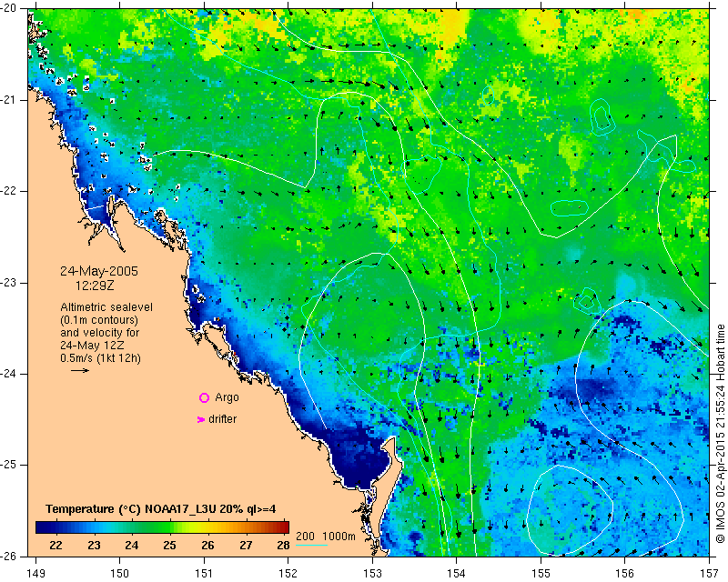Click the longitude axis label 152
This screenshot has width=728, height=582.
click(288, 574)
